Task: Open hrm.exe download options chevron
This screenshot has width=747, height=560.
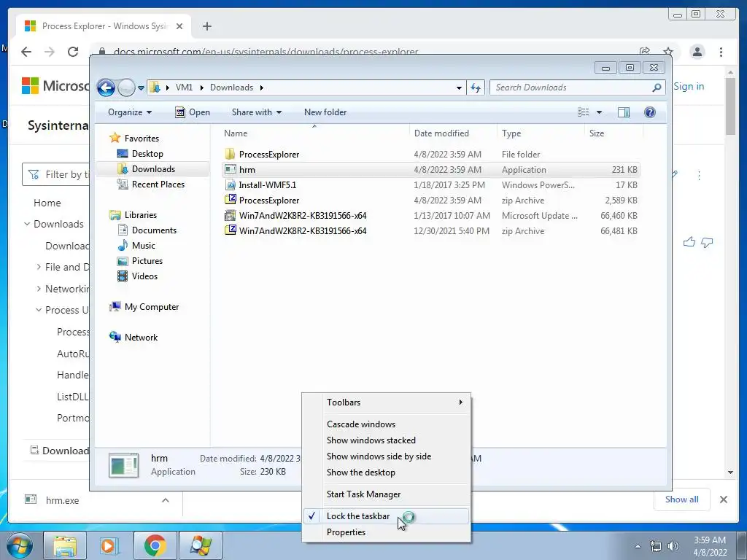Action: click(166, 500)
